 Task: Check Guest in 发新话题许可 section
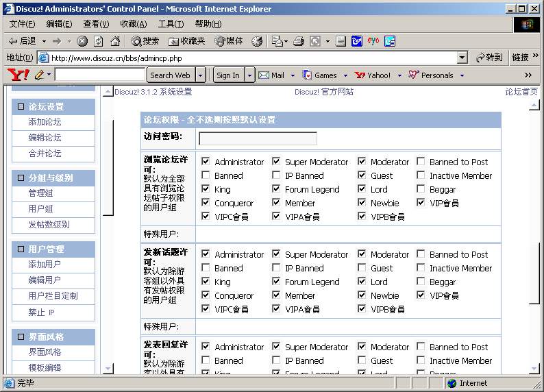(x=362, y=267)
